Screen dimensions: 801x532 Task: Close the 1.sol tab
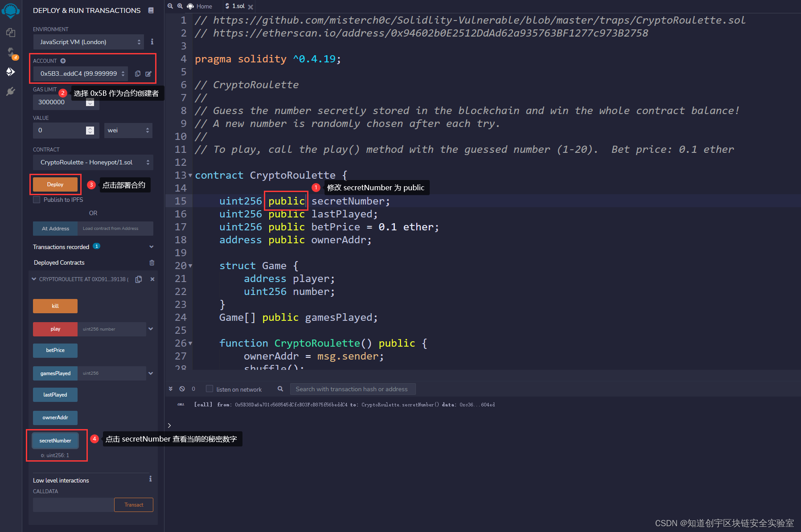[251, 7]
